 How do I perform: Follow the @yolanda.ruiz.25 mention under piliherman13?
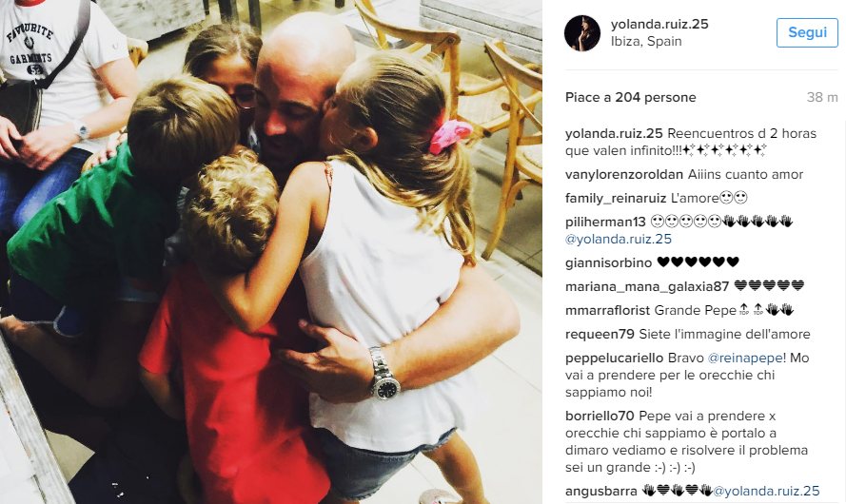(x=619, y=240)
